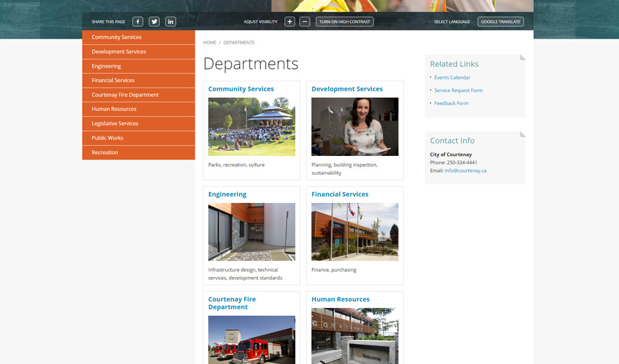Image resolution: width=619 pixels, height=364 pixels.
Task: Click the Development Services woman photo
Action: (x=355, y=127)
